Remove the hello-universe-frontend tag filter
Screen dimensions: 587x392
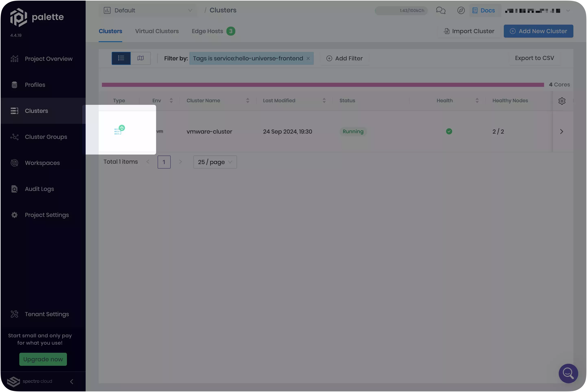(x=308, y=58)
